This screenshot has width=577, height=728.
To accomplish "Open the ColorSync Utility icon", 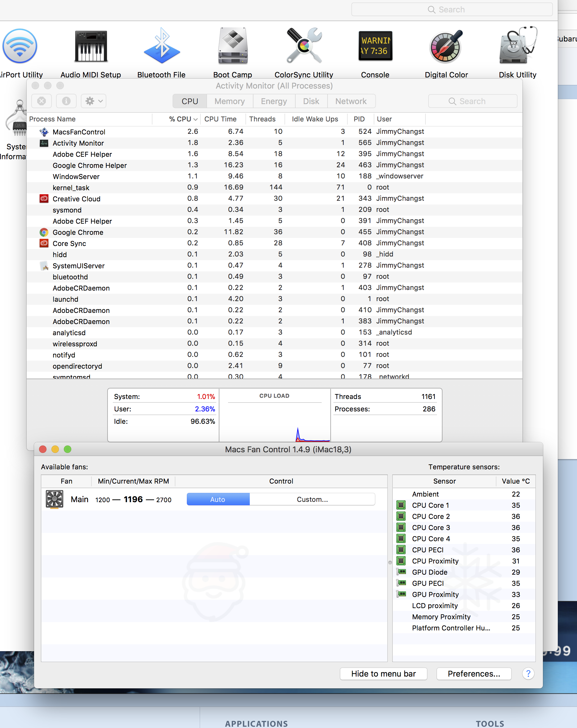I will (x=304, y=46).
